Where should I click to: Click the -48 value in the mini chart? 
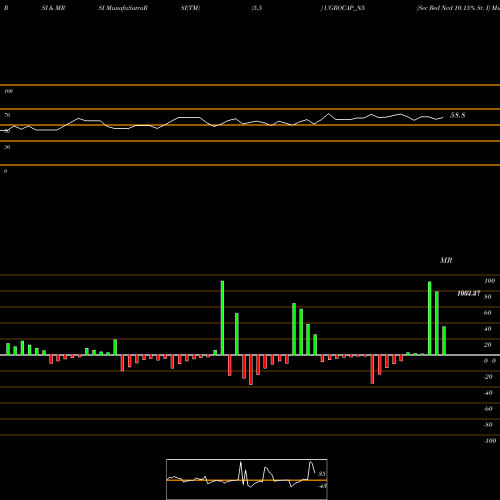coord(322,486)
